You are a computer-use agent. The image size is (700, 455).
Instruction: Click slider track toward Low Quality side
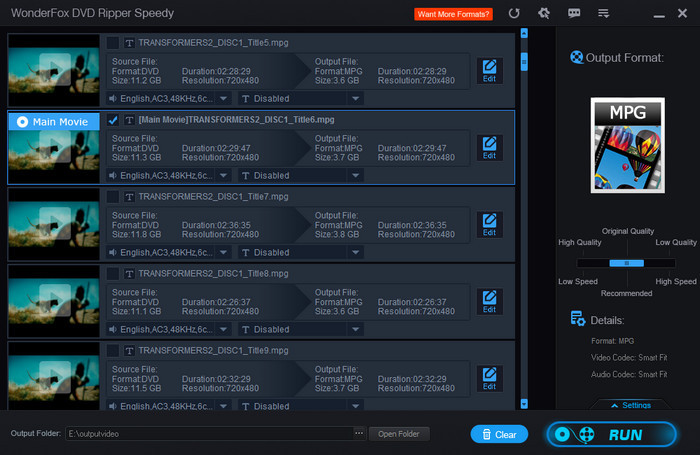(659, 263)
